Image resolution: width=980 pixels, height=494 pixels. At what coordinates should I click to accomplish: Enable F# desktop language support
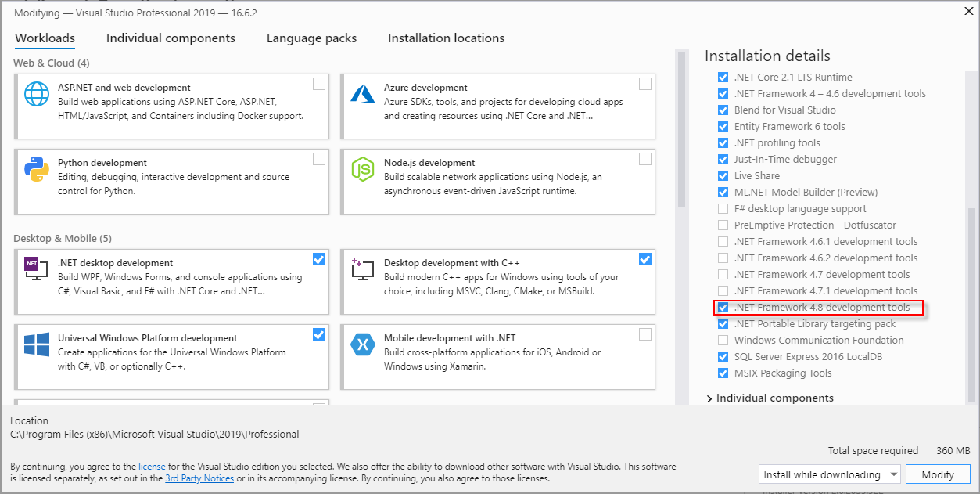pos(723,208)
